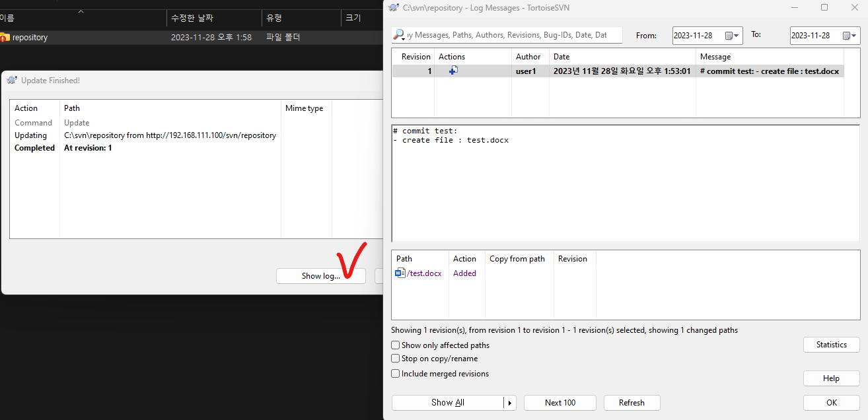868x420 pixels.
Task: Sort Explorer by 크기 column
Action: point(362,18)
